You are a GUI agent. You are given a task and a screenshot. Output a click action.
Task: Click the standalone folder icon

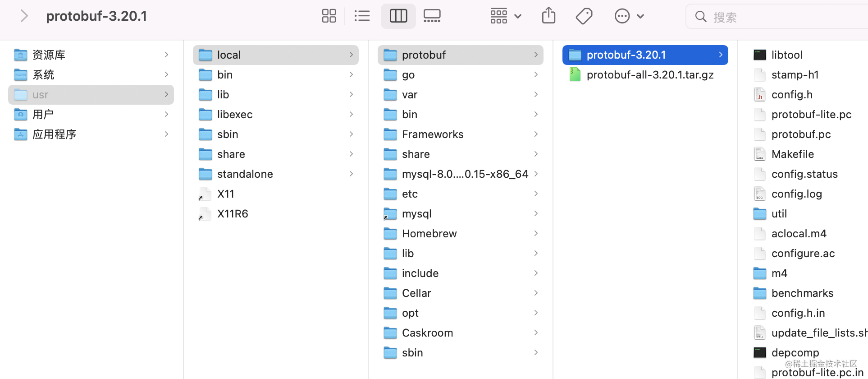tap(206, 174)
